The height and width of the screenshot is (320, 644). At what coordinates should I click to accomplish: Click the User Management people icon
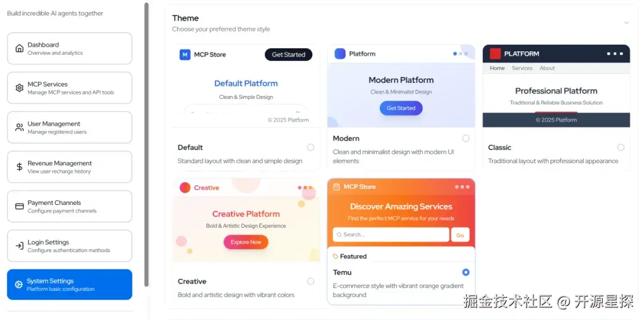coord(19,128)
